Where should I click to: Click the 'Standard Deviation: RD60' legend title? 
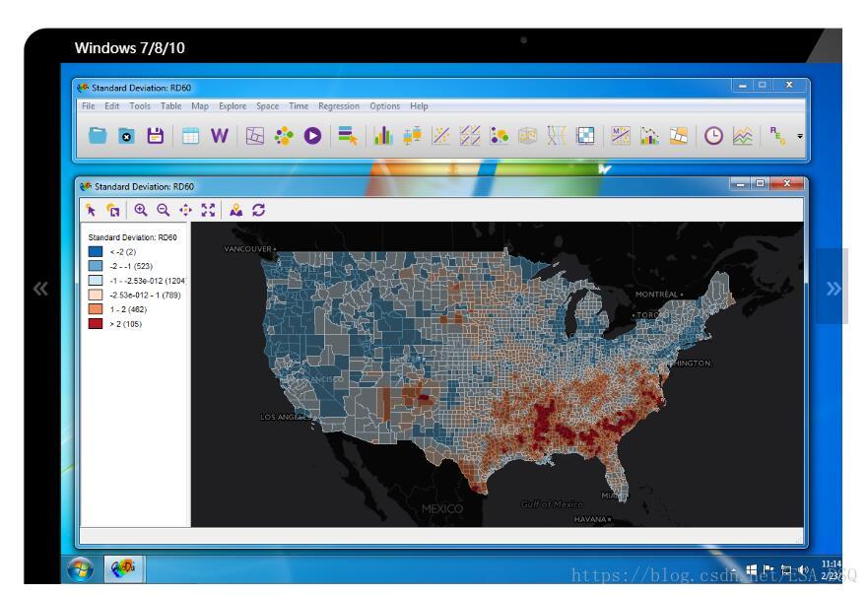[x=132, y=237]
